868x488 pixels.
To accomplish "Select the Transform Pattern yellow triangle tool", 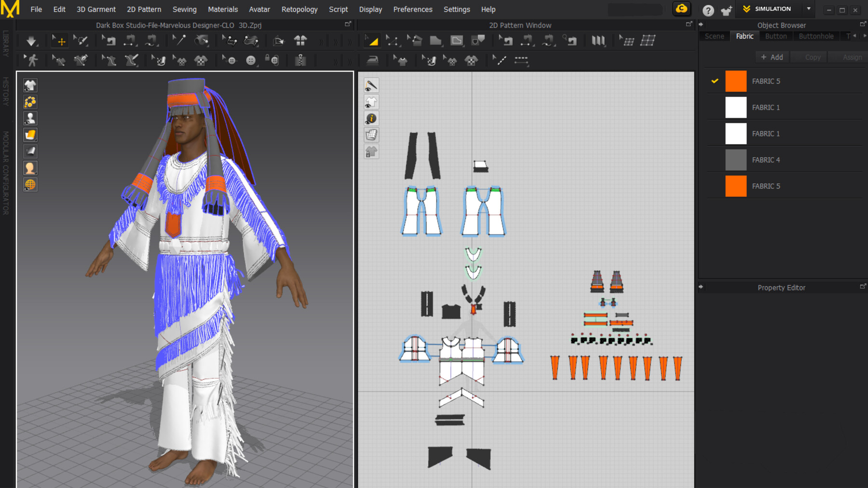I will pos(371,41).
